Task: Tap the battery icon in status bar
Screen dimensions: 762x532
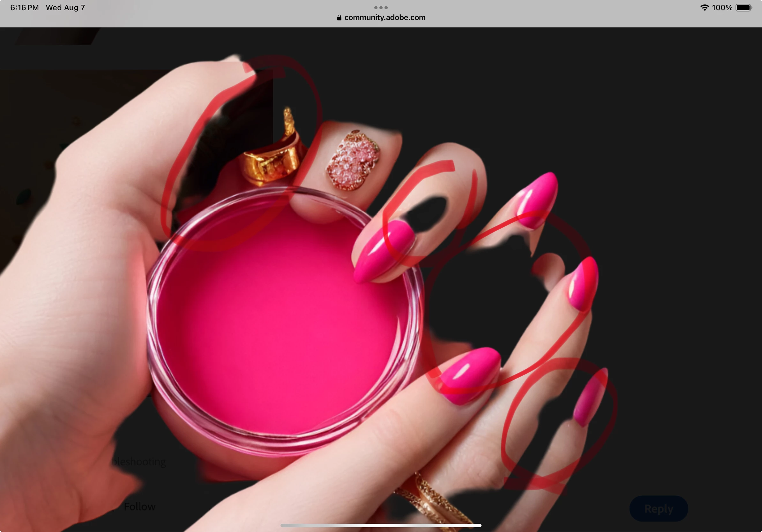Action: tap(743, 8)
